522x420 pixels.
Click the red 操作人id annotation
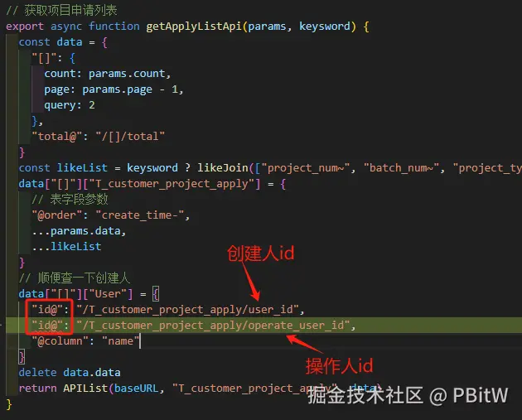[x=340, y=366]
